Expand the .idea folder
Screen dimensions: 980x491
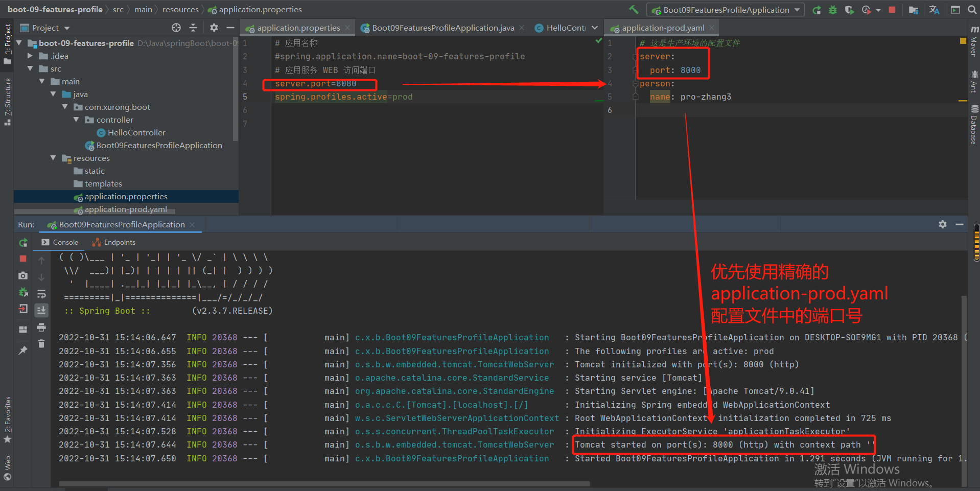point(30,56)
